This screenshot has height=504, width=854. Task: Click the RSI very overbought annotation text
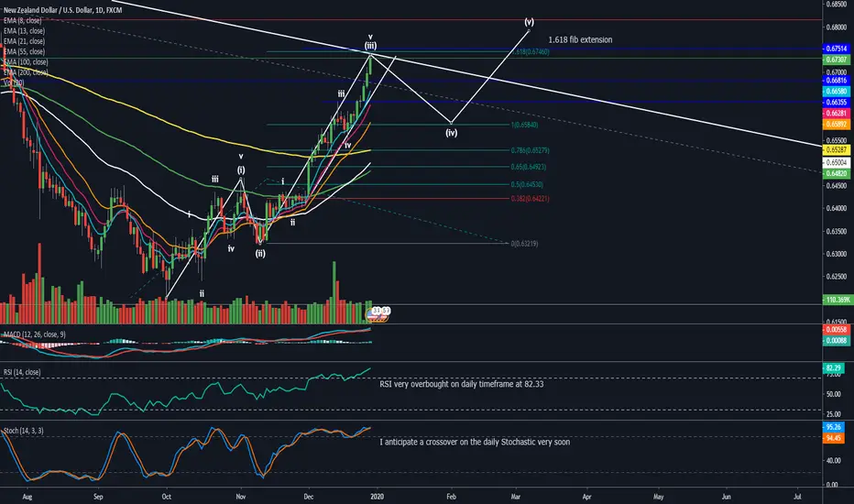point(461,384)
